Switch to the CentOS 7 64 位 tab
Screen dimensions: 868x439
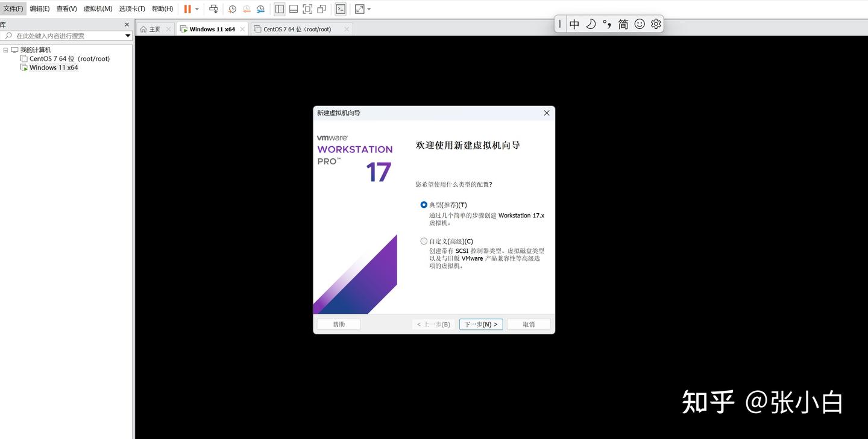301,29
